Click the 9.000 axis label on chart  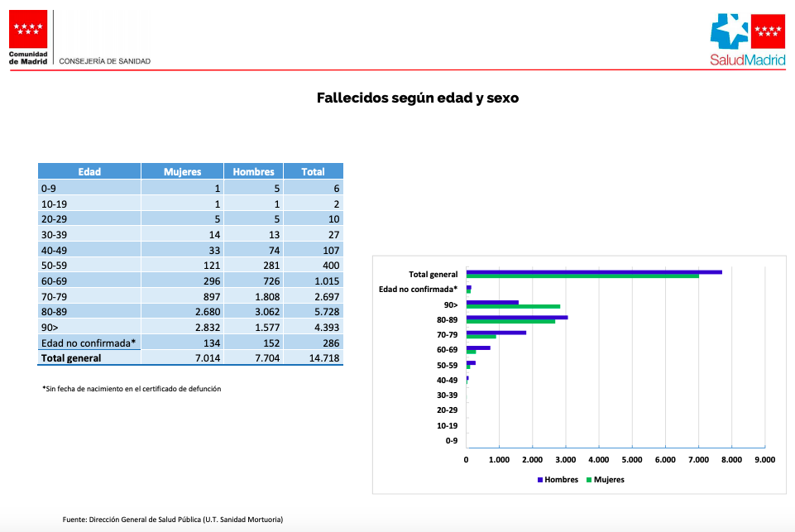click(x=764, y=459)
